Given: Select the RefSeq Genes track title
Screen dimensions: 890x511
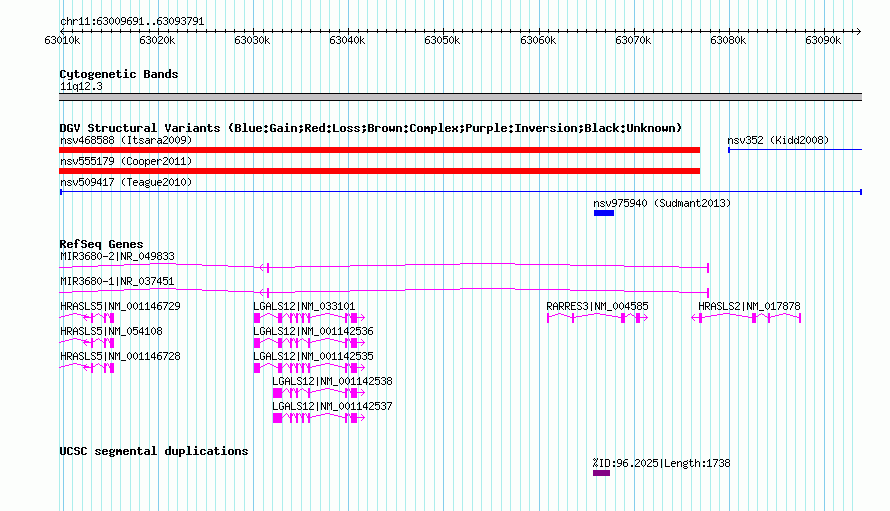Looking at the screenshot, I should (101, 244).
